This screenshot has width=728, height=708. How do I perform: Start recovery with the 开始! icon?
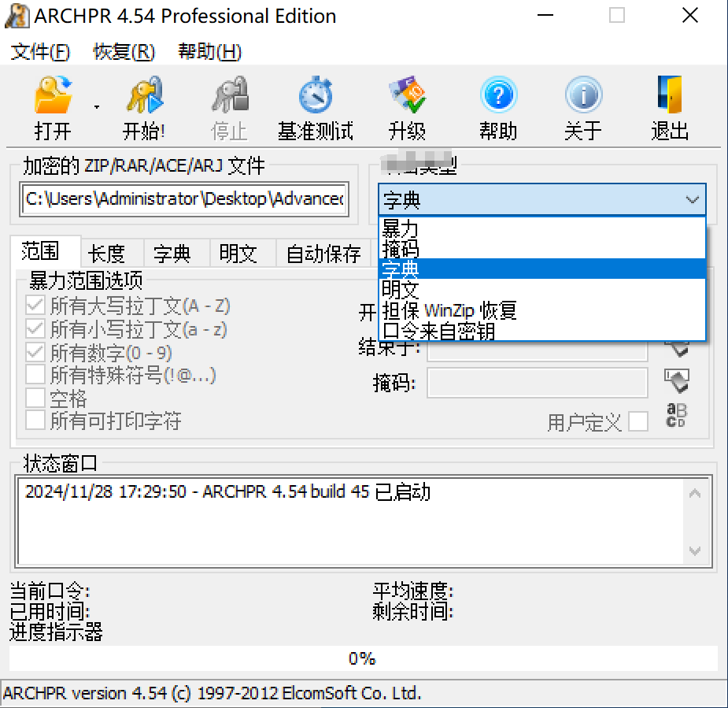[x=144, y=96]
